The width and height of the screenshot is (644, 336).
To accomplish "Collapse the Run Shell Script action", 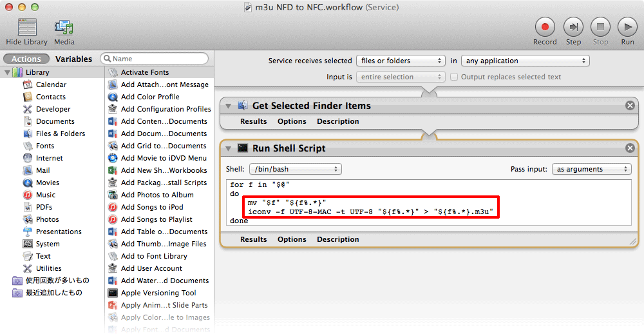I will [229, 148].
